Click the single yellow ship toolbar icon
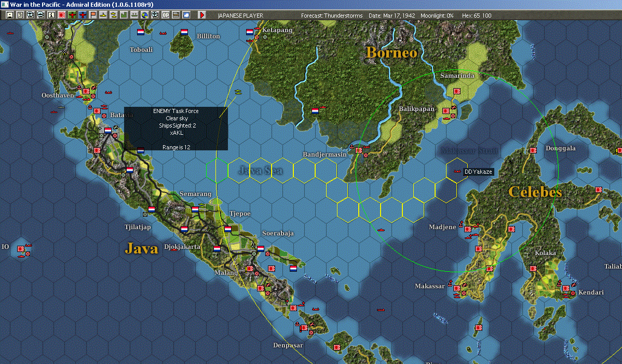The height and width of the screenshot is (364, 622). 103,15
